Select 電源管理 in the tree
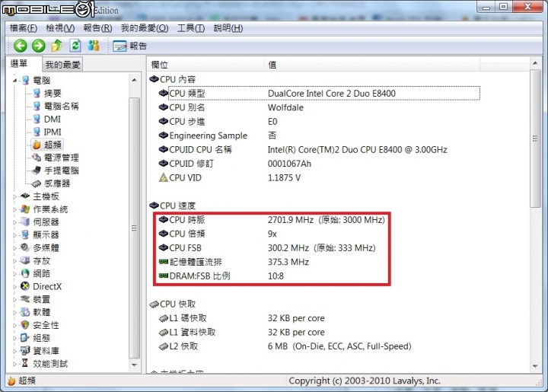This screenshot has width=548, height=392. (x=61, y=158)
